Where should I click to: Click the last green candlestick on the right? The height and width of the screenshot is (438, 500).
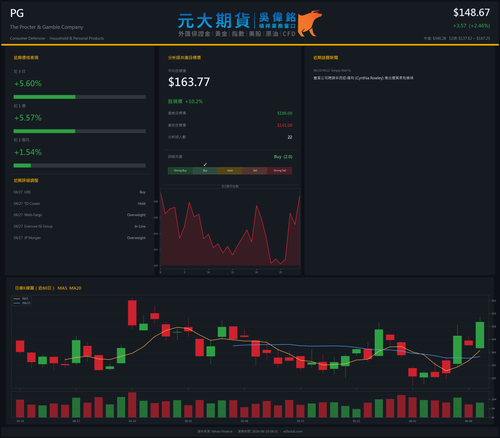pyautogui.click(x=480, y=335)
